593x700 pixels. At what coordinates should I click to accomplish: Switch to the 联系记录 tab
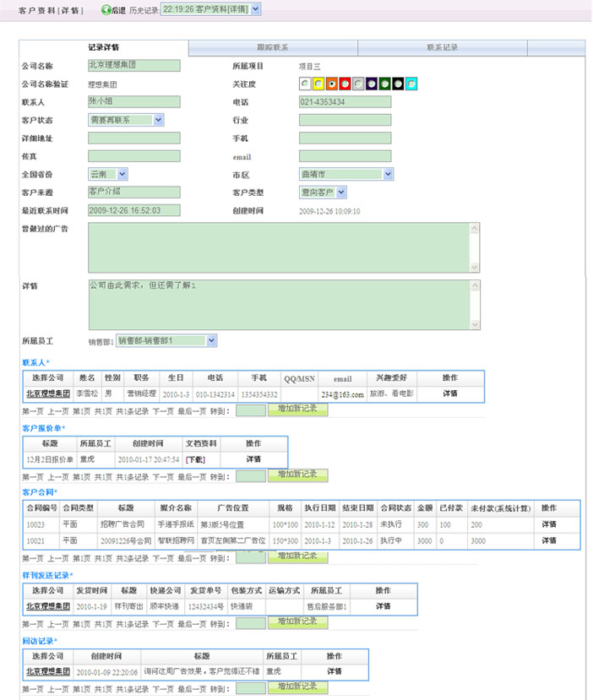442,47
